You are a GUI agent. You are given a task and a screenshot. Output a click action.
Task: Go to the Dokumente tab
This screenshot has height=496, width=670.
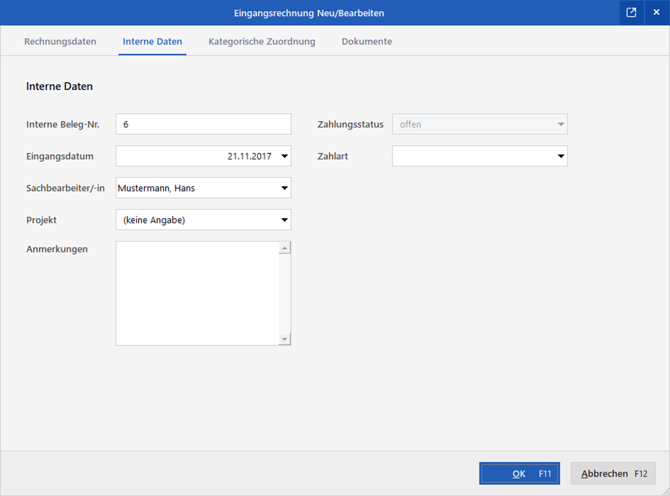click(366, 42)
